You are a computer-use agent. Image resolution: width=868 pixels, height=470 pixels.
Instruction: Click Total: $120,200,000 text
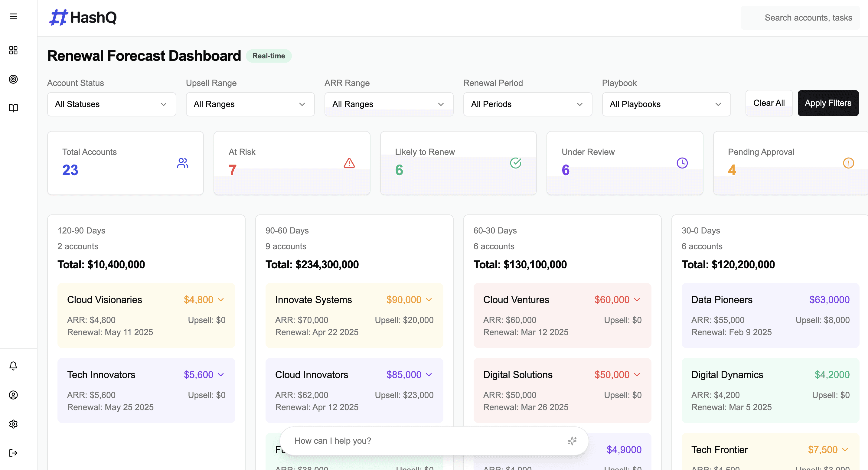click(728, 264)
